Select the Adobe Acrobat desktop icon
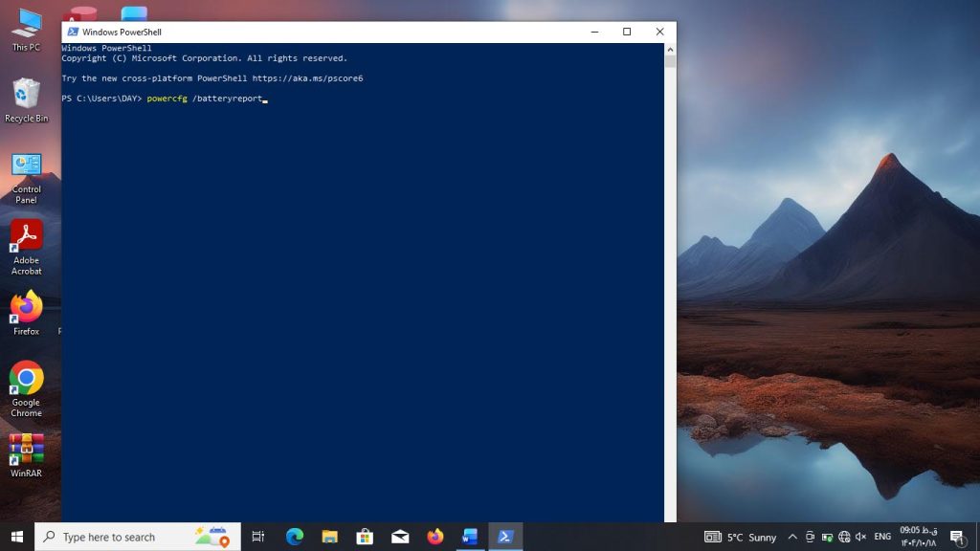 coord(26,246)
